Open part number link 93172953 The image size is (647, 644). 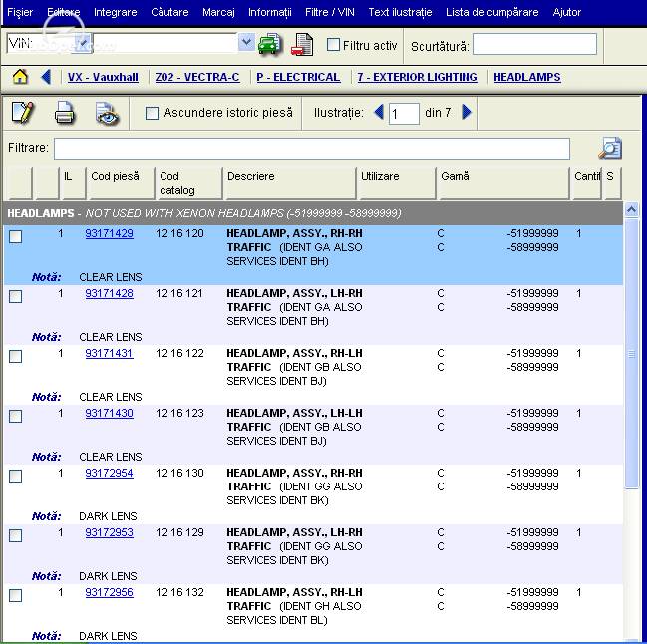pyautogui.click(x=109, y=532)
